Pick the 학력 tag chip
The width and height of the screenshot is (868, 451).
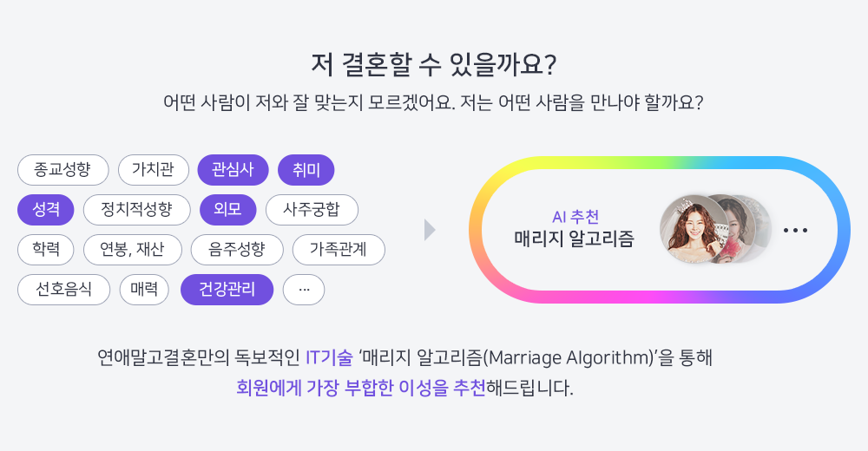click(45, 250)
